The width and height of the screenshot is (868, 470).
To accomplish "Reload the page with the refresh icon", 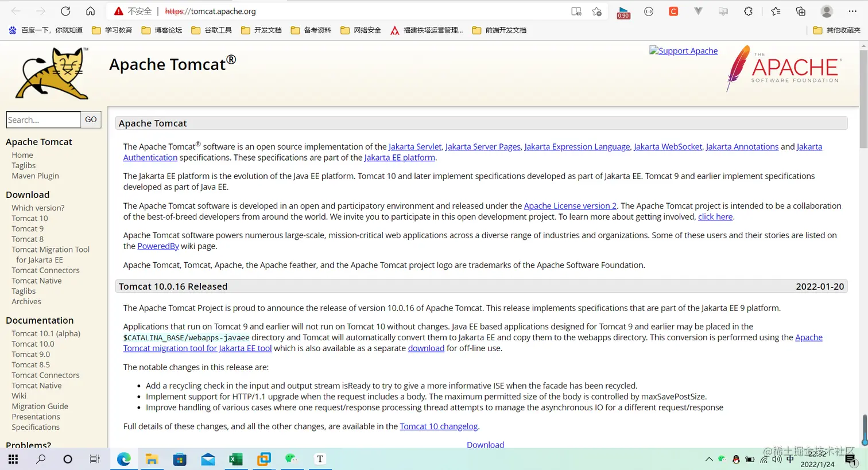I will pos(65,11).
